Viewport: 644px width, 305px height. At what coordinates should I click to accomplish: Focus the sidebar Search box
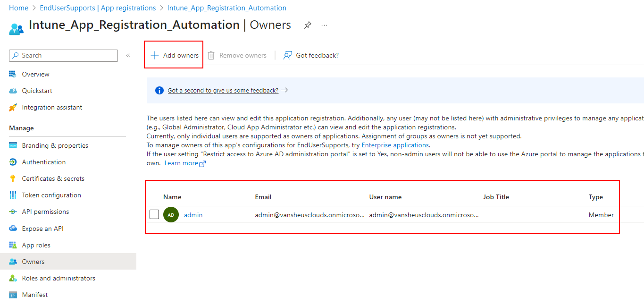[63, 55]
